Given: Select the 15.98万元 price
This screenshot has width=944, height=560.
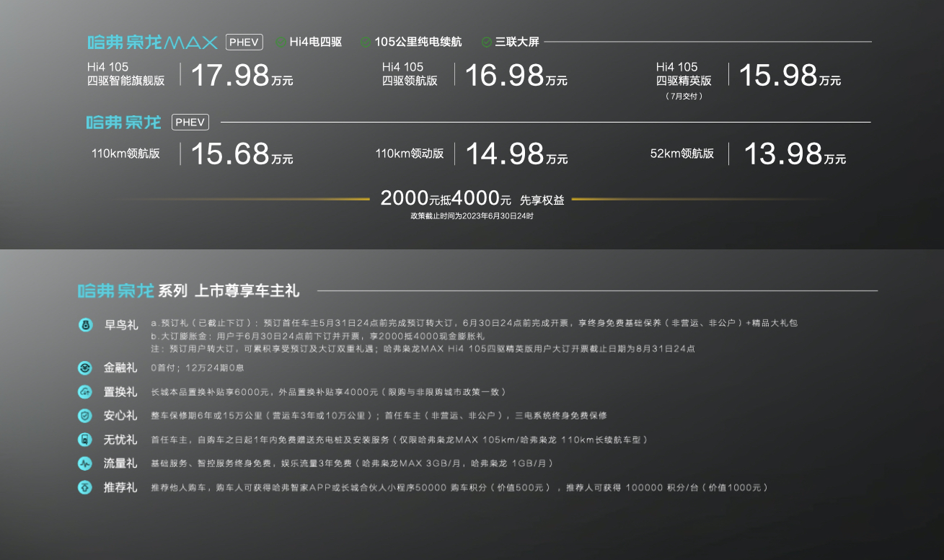Looking at the screenshot, I should pyautogui.click(x=790, y=75).
